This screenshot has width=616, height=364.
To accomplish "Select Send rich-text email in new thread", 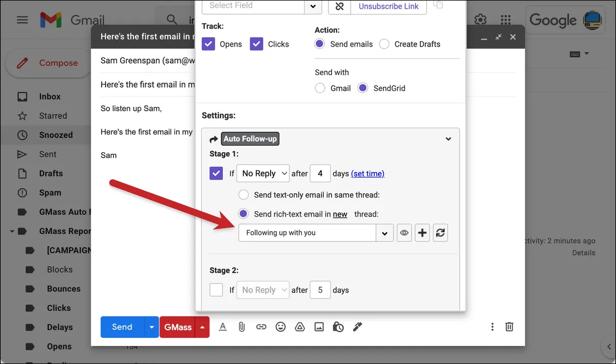I will [243, 214].
